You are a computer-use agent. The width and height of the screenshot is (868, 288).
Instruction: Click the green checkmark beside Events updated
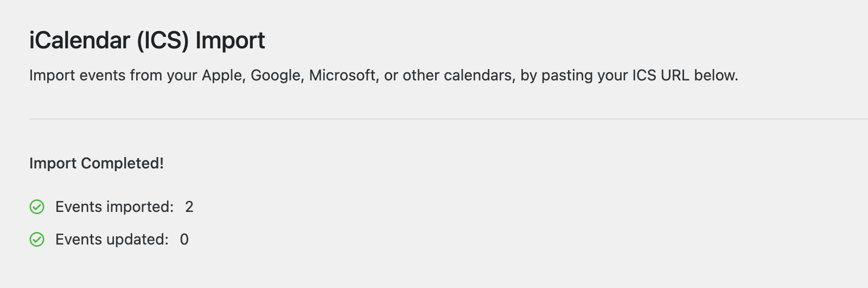pyautogui.click(x=37, y=240)
